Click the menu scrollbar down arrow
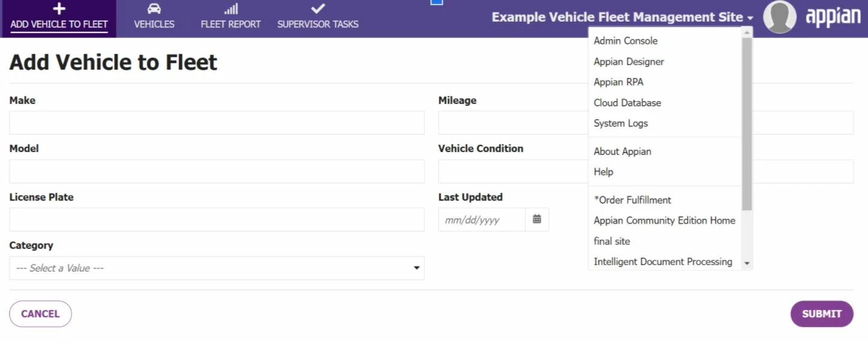The image size is (868, 342). click(747, 263)
